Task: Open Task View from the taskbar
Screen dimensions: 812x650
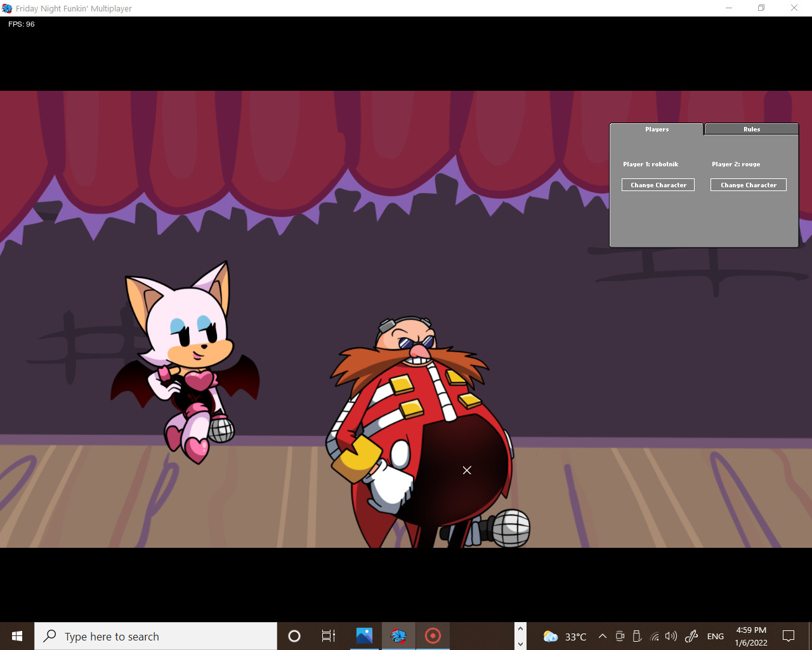Action: (x=328, y=636)
